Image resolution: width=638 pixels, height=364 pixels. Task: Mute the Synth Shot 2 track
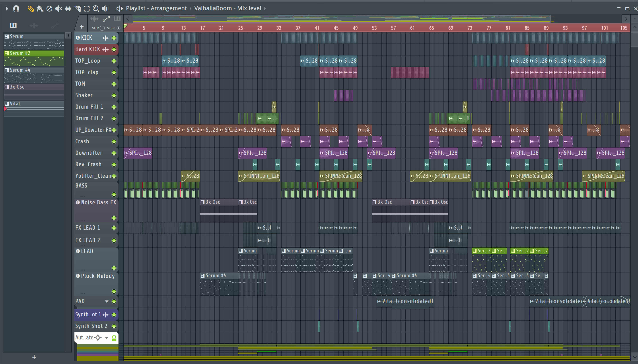pos(114,326)
